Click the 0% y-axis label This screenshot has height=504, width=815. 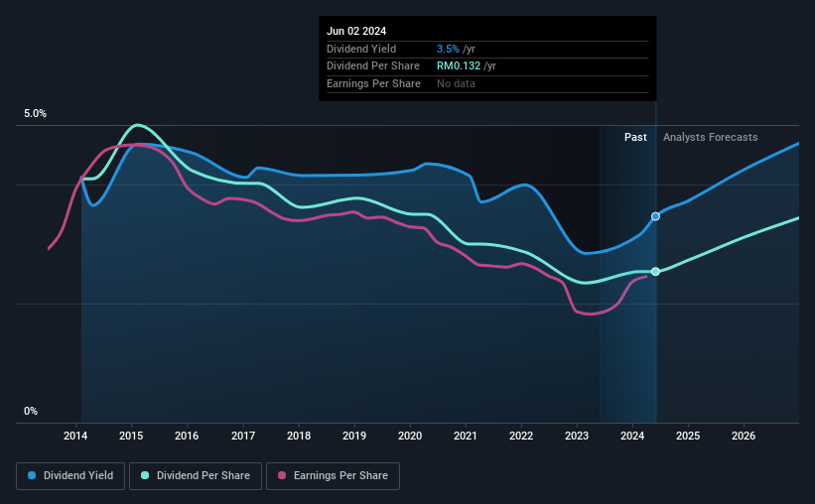[31, 411]
